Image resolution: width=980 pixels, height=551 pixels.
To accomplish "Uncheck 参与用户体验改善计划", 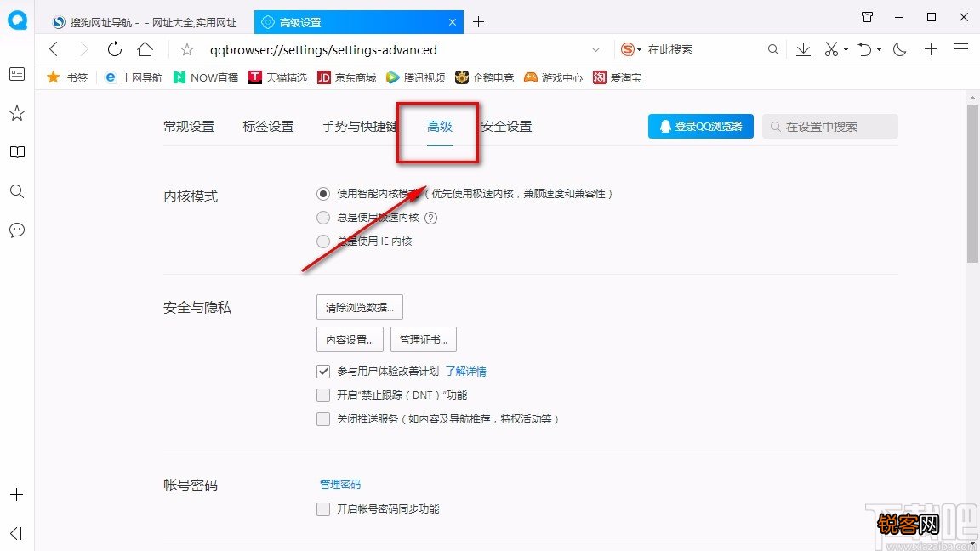I will 323,371.
